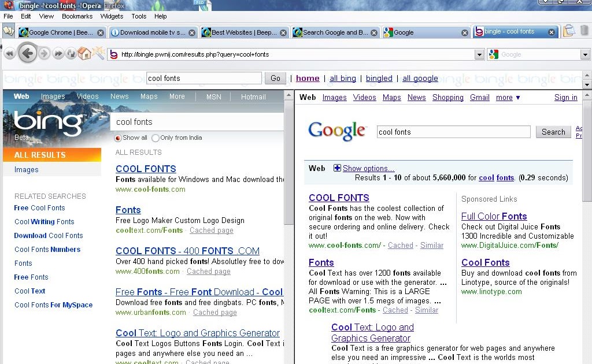Open Images in Bing sidebar
Screen dimensions: 592x364
point(27,170)
